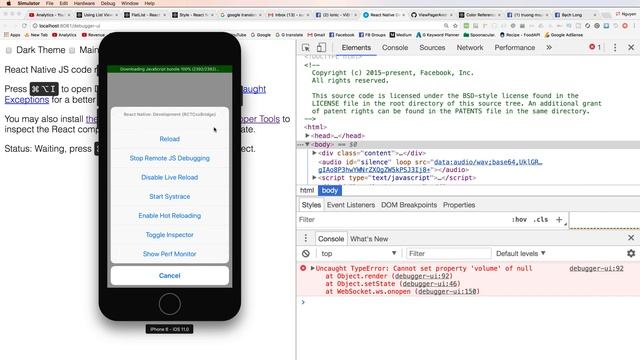Image resolution: width=640 pixels, height=360 pixels.
Task: Select the DOM Breakpoints tab
Action: point(409,205)
